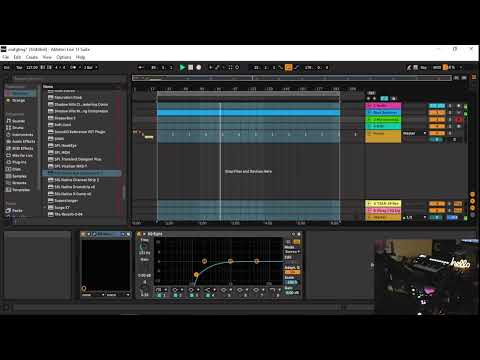Viewport: 480px width, 360px height.
Task: Toggle the metronome icon
Action: pyautogui.click(x=73, y=67)
